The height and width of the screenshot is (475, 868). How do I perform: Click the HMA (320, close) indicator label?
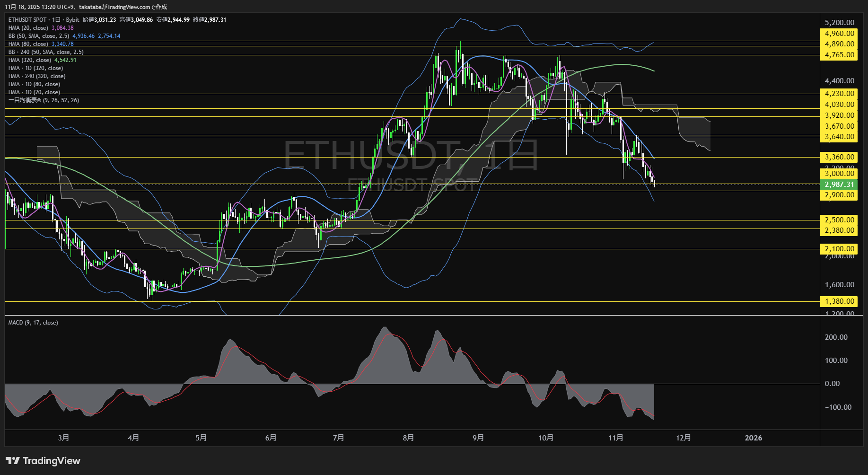point(30,60)
